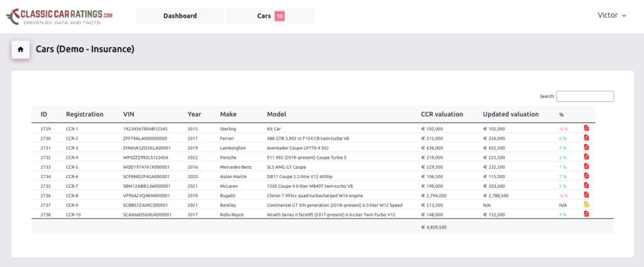644x267 pixels.
Task: Select model Kit Car
Action: [274, 128]
